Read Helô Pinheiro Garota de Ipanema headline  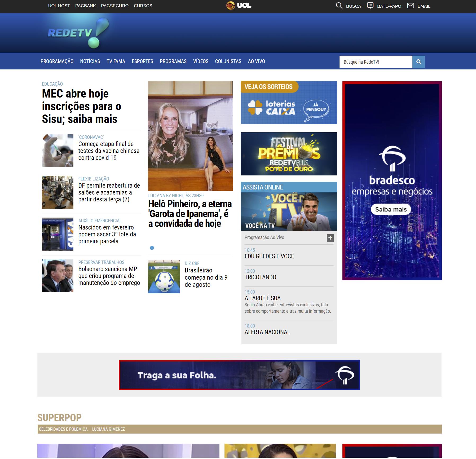click(x=190, y=214)
